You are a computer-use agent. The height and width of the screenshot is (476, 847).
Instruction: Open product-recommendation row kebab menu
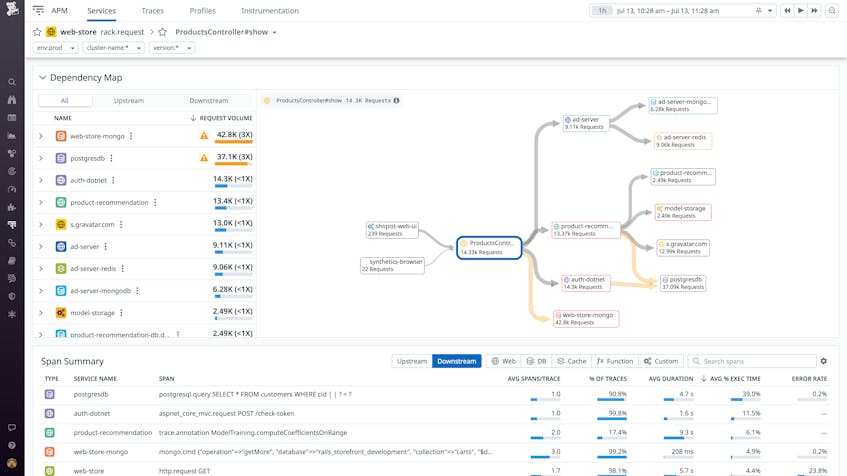(x=155, y=203)
